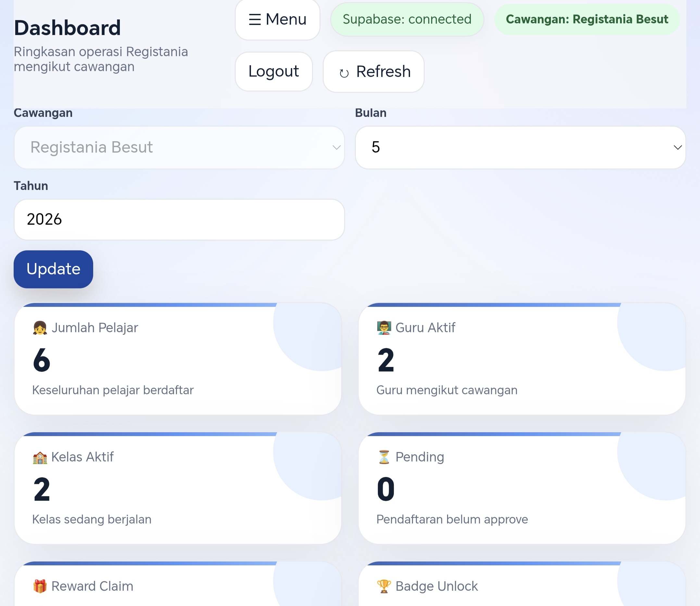Click the Supabase connected status badge
This screenshot has width=700, height=606.
[x=407, y=19]
